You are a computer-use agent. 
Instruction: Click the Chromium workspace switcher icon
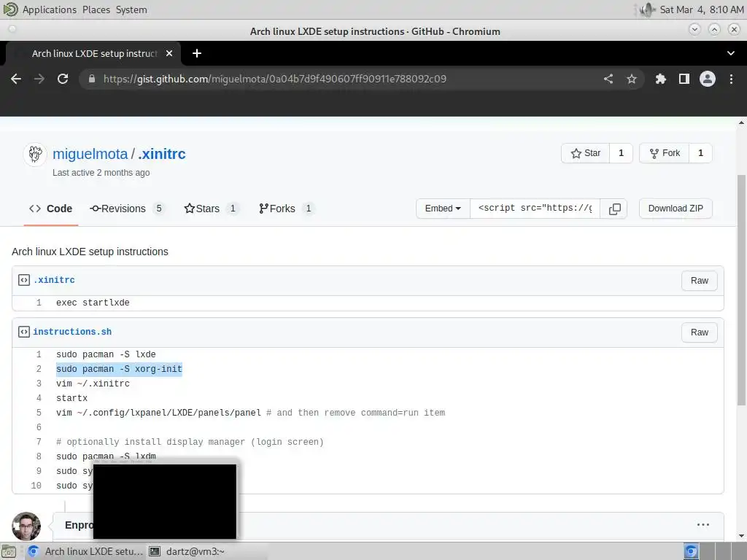pyautogui.click(x=691, y=551)
